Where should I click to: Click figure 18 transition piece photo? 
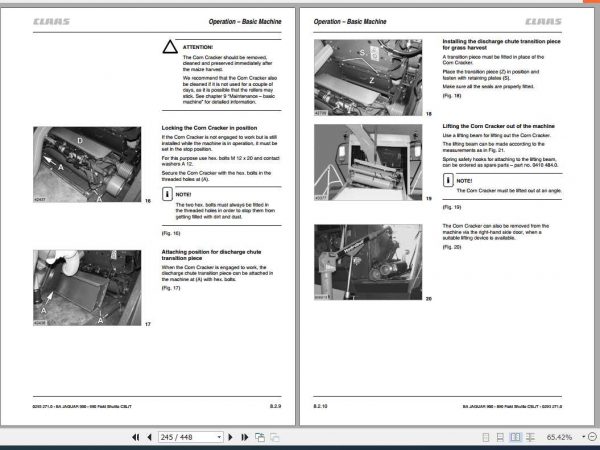tap(368, 77)
